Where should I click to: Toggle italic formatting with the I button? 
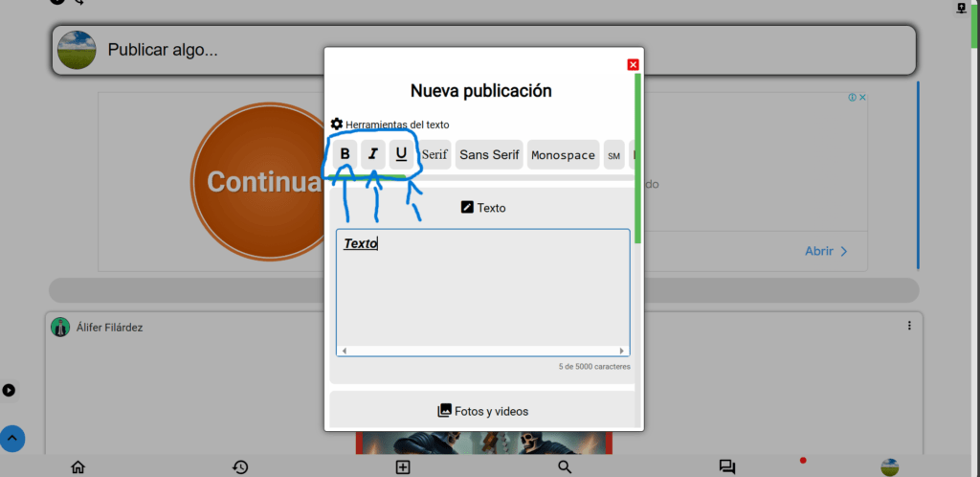373,154
